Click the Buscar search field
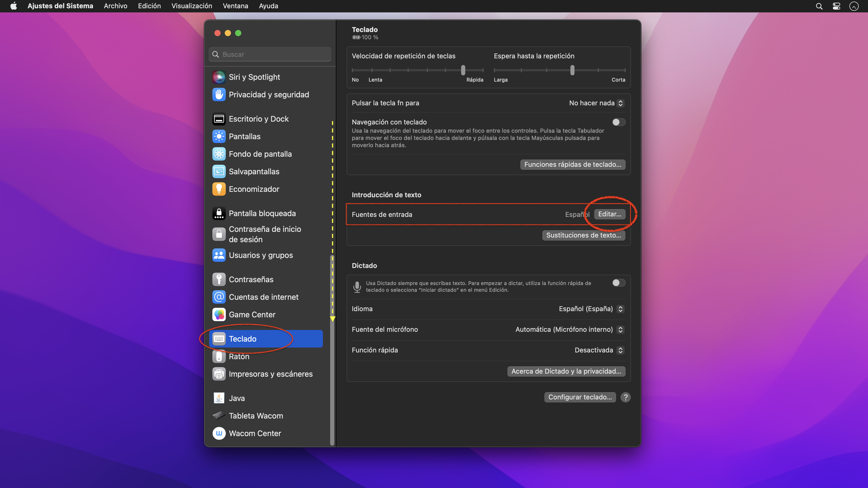 269,54
